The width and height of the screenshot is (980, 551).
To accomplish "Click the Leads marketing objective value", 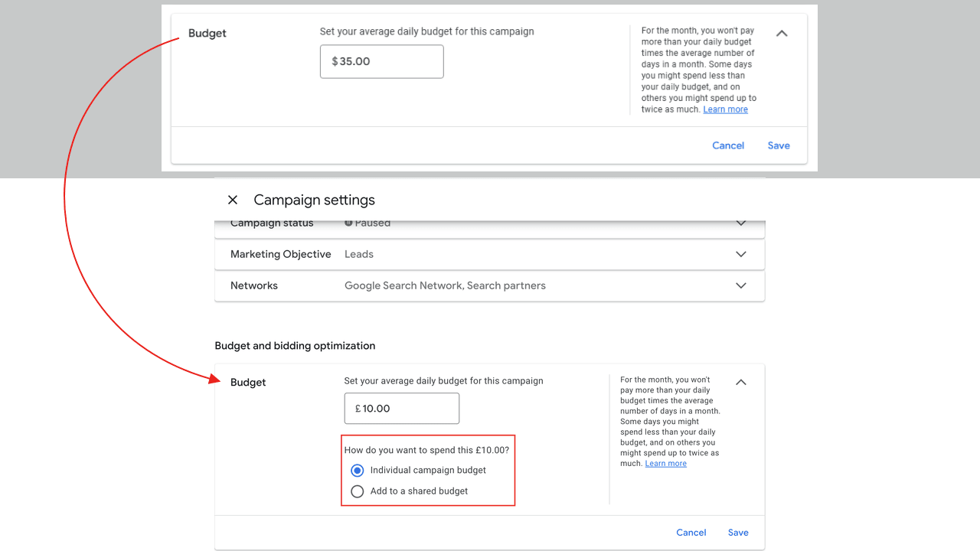I will point(359,254).
